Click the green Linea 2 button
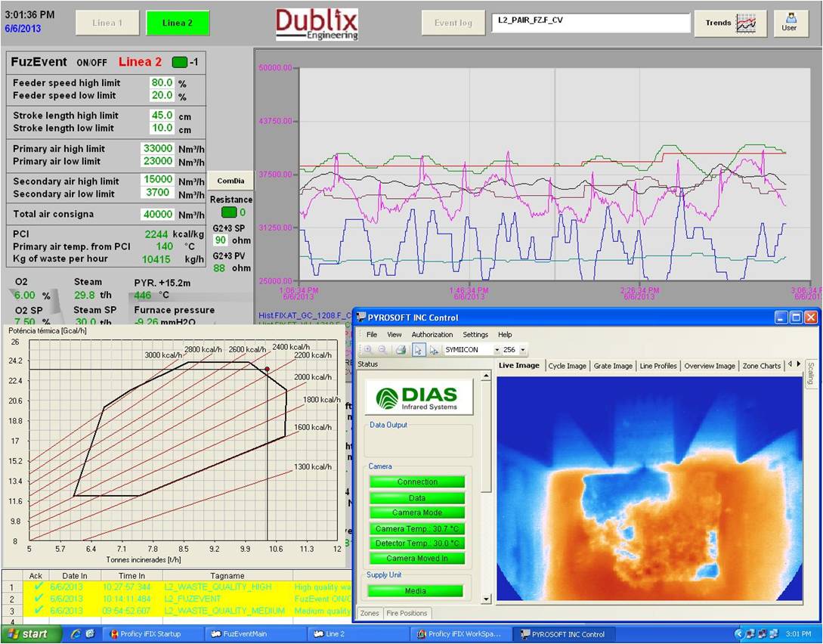 pyautogui.click(x=178, y=23)
